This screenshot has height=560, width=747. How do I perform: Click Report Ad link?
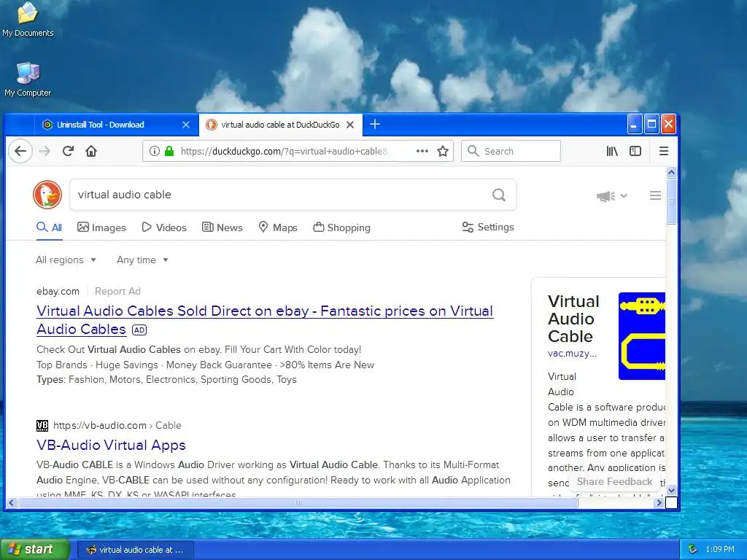pyautogui.click(x=117, y=291)
